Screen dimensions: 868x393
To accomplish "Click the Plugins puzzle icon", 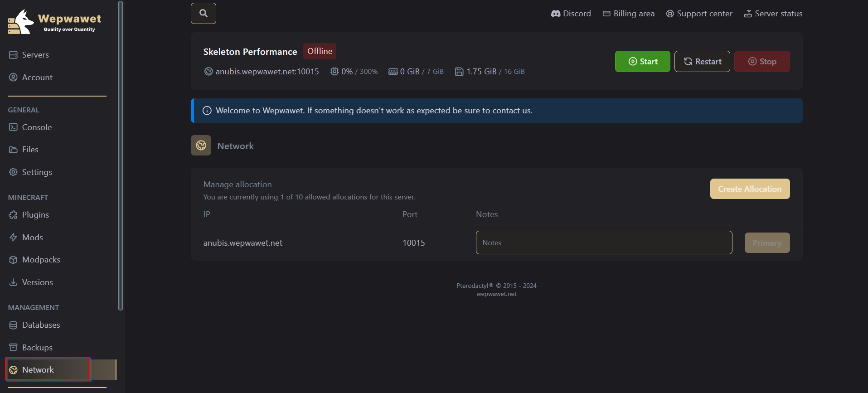I will [13, 215].
